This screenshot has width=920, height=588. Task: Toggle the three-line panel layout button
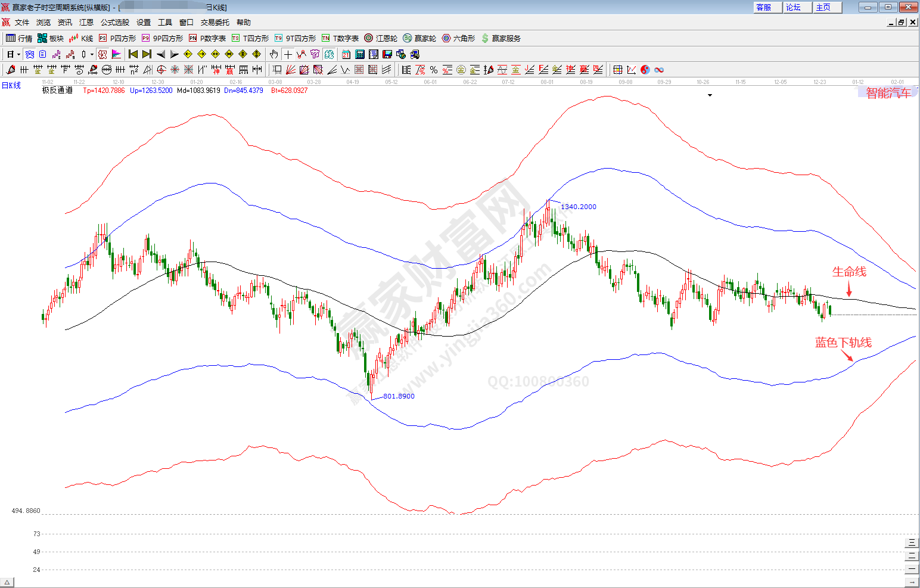(x=911, y=543)
